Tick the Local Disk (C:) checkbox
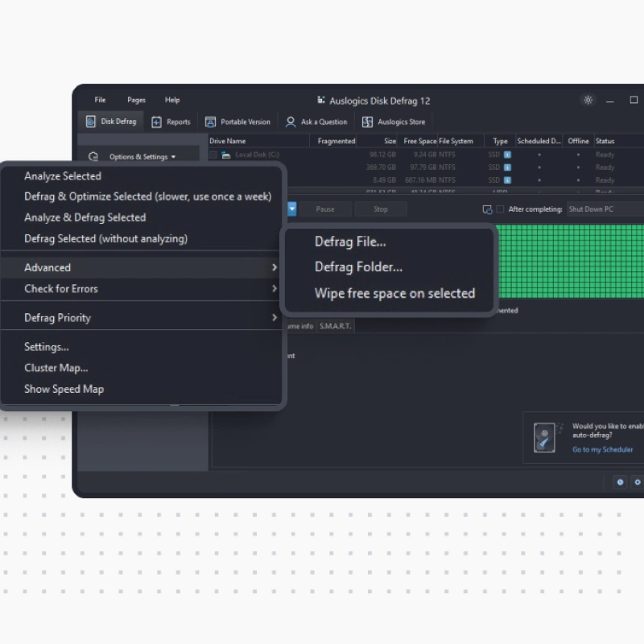 pos(213,155)
